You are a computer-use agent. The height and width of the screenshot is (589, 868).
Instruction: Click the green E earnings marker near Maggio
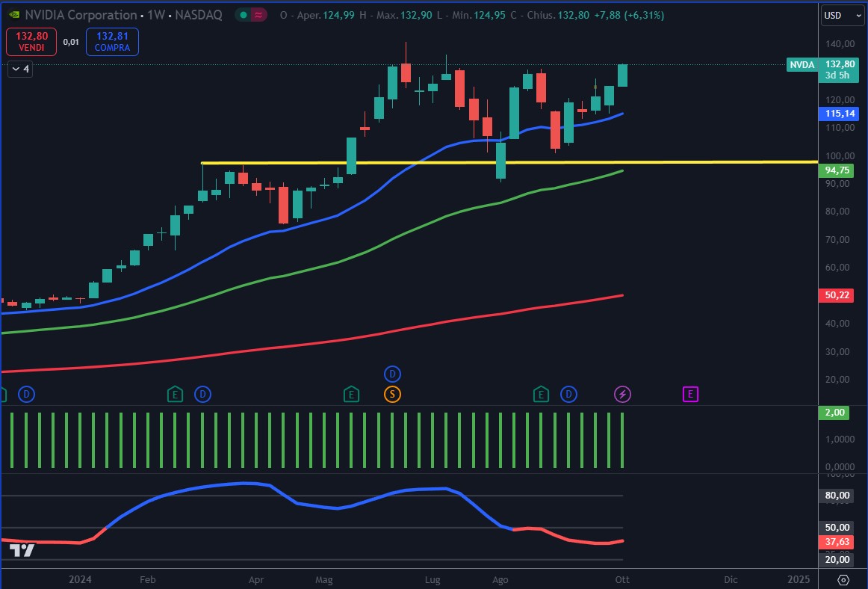tap(350, 394)
